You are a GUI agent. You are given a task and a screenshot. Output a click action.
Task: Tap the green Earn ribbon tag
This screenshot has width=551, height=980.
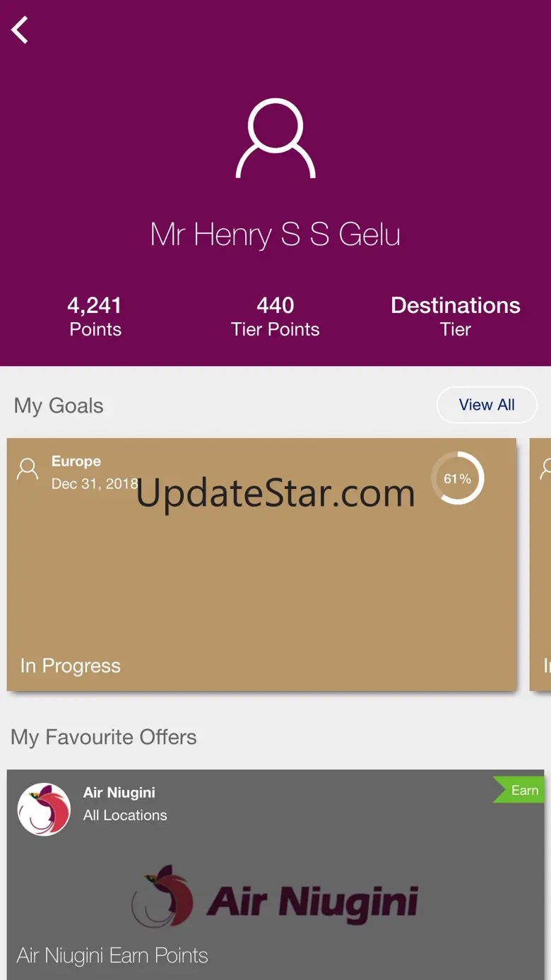pos(519,790)
